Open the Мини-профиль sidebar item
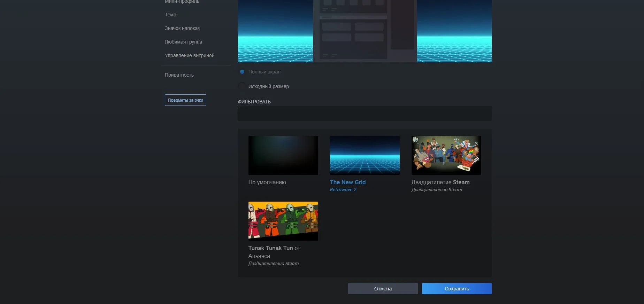Screen dimensions: 644x304 [182, 2]
